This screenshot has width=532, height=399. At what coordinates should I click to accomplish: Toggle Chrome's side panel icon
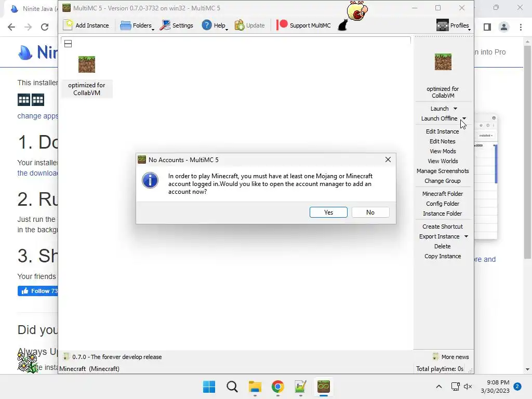pyautogui.click(x=487, y=27)
